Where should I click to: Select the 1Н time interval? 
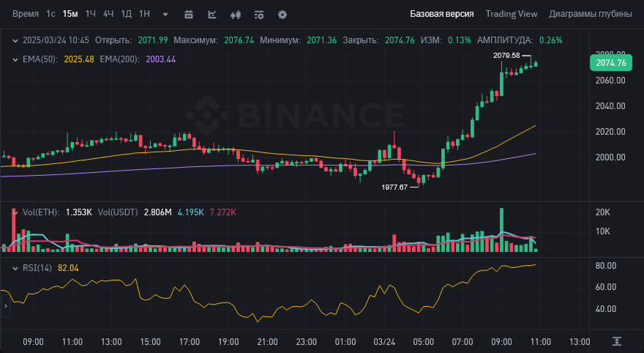[x=144, y=14]
